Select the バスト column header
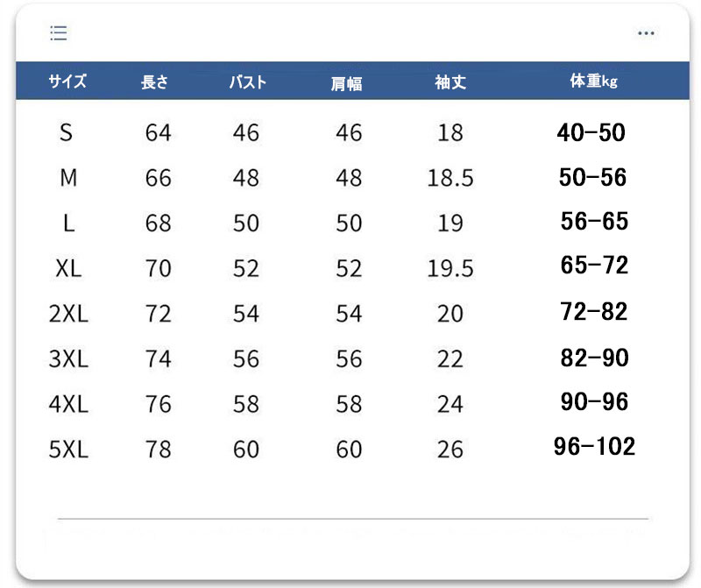The image size is (701, 588). (x=247, y=83)
